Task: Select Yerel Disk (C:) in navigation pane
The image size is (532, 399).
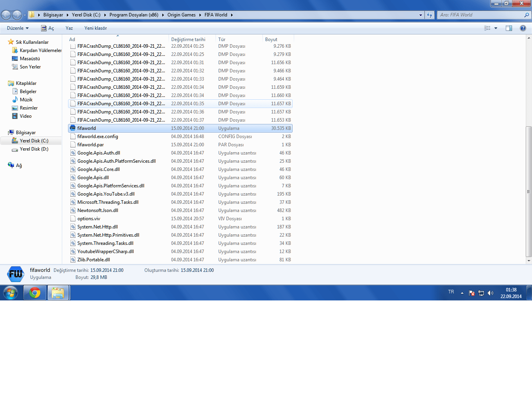Action: pos(34,140)
